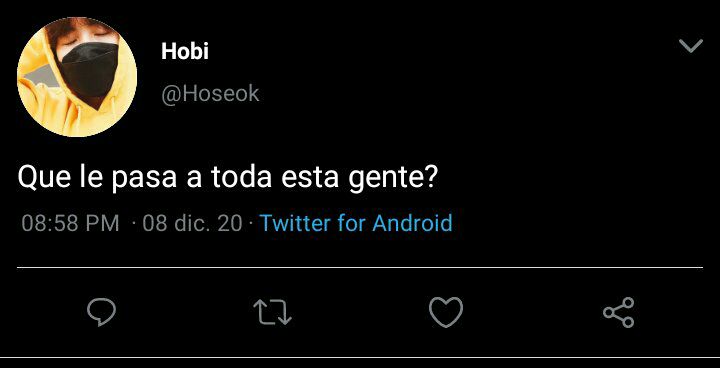Select the 08 dic. 20 date
The image size is (720, 368).
192,224
